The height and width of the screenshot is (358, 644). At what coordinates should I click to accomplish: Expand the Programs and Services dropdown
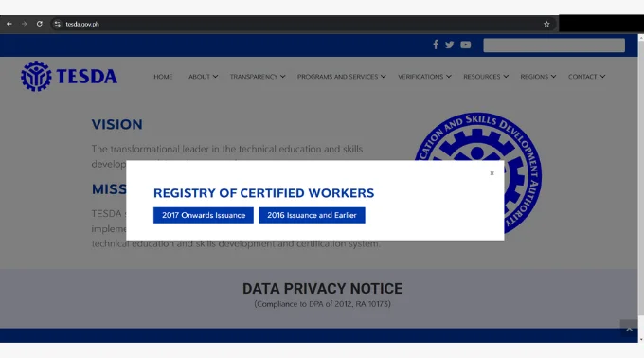pos(341,77)
